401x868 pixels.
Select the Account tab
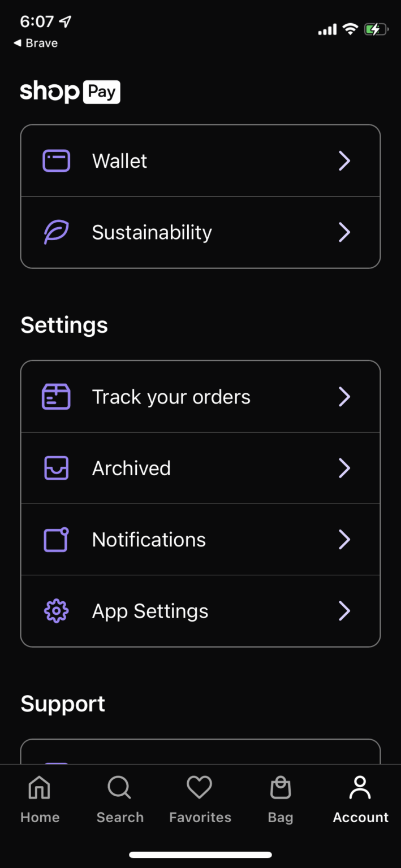[360, 799]
